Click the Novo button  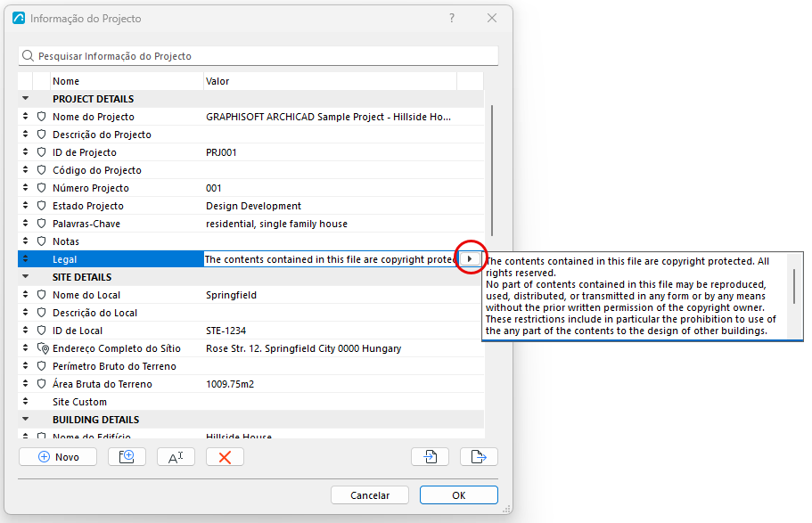pos(58,457)
